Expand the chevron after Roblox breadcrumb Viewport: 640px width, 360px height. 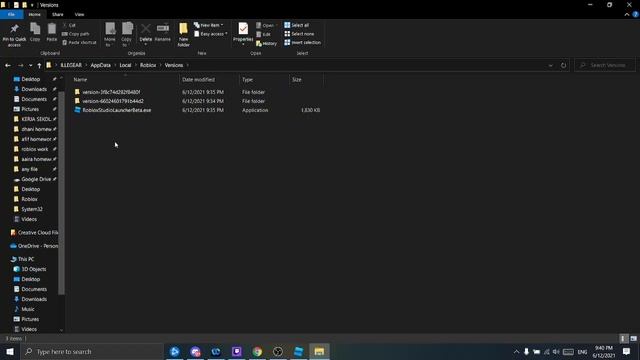(160, 65)
